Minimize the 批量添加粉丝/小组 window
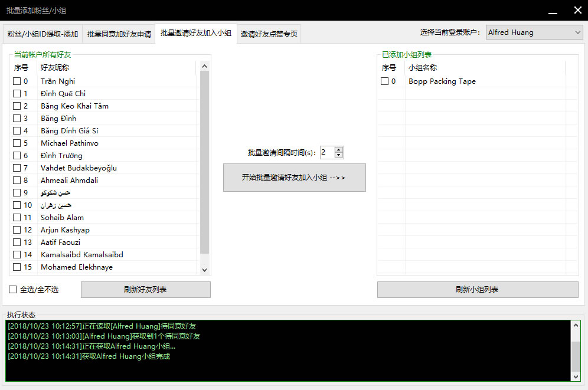The height and width of the screenshot is (390, 588). coord(553,11)
